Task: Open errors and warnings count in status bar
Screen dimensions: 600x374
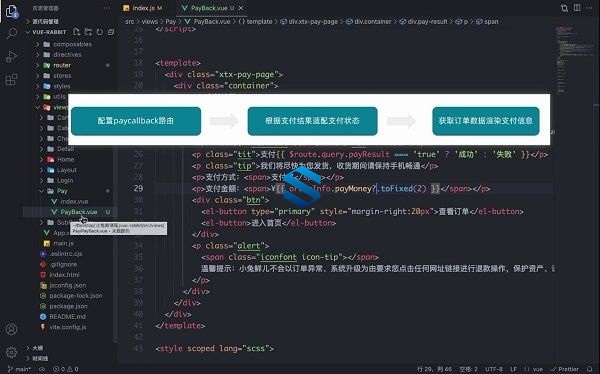Action: coord(65,369)
